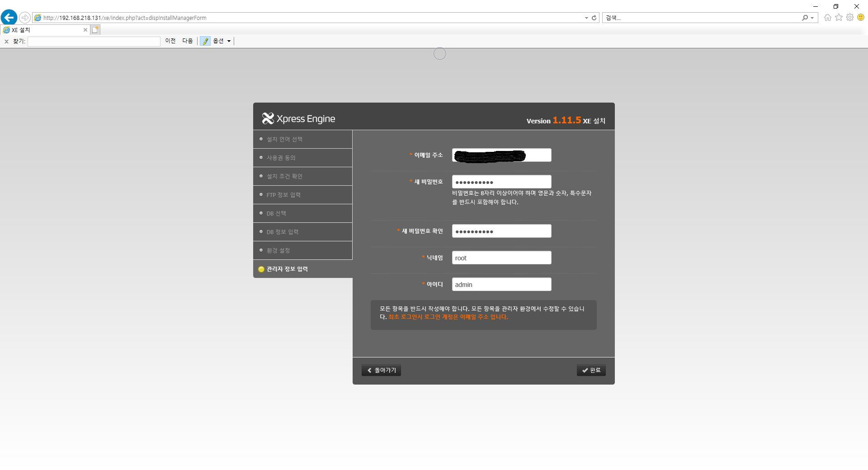
Task: Select the DB 선택 step
Action: click(302, 213)
